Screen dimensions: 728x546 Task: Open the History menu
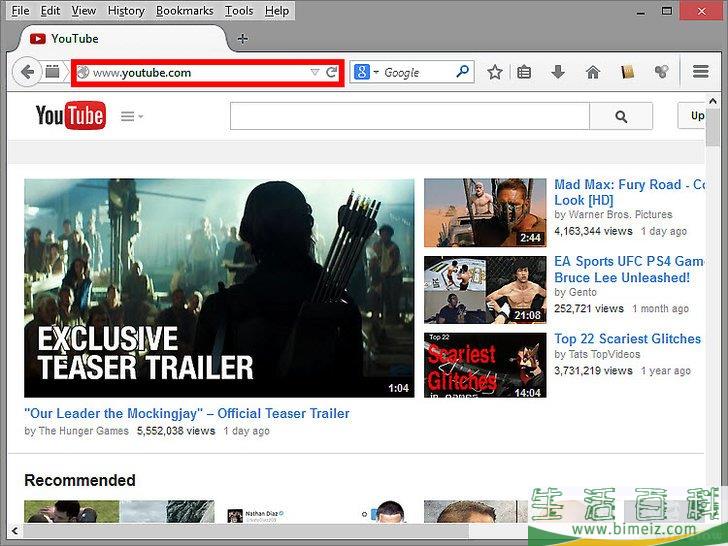[x=126, y=10]
